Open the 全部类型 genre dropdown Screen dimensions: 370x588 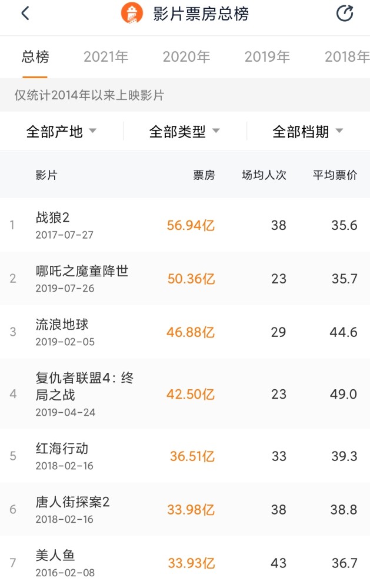(184, 131)
